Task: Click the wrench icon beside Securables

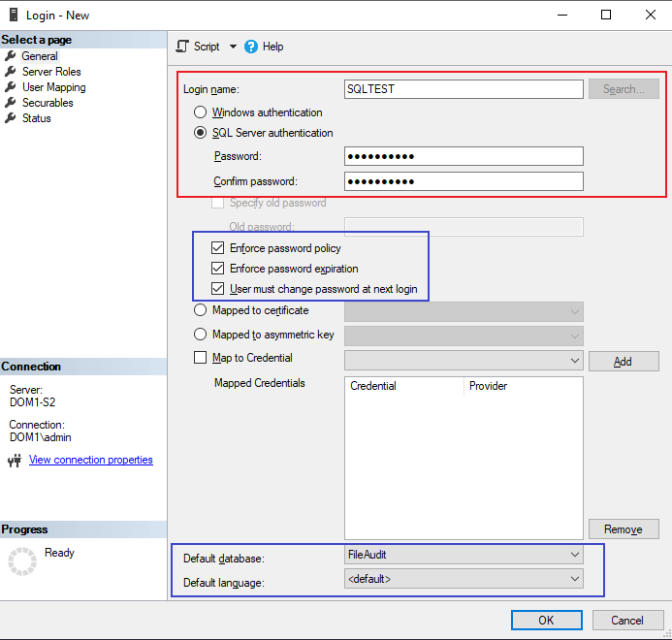Action: pyautogui.click(x=11, y=103)
